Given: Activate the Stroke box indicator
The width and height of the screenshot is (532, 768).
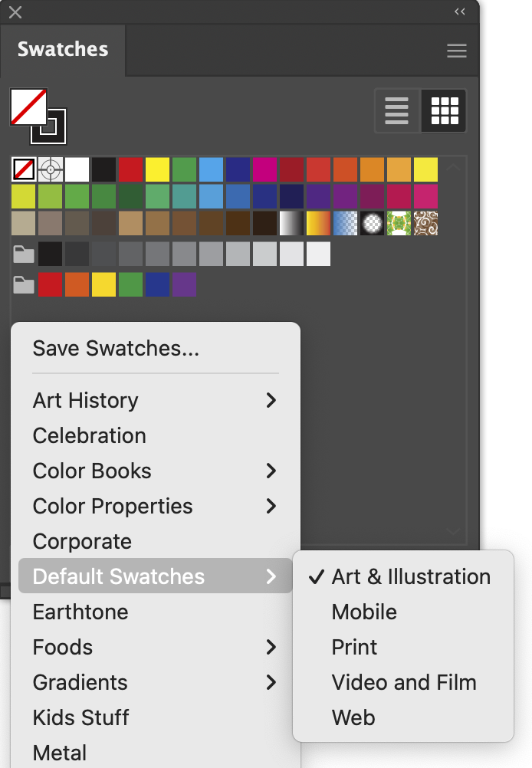Looking at the screenshot, I should tap(48, 126).
